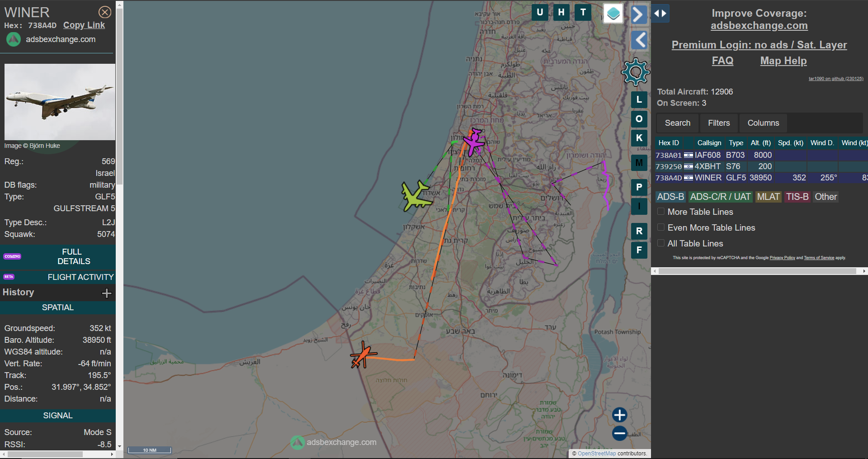Toggle the L map button

tap(639, 99)
